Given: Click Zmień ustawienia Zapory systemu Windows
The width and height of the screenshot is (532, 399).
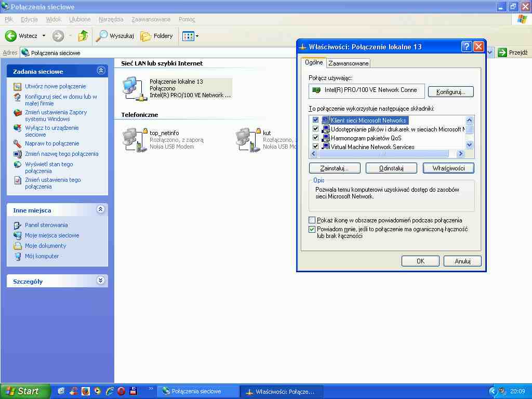Looking at the screenshot, I should click(56, 116).
